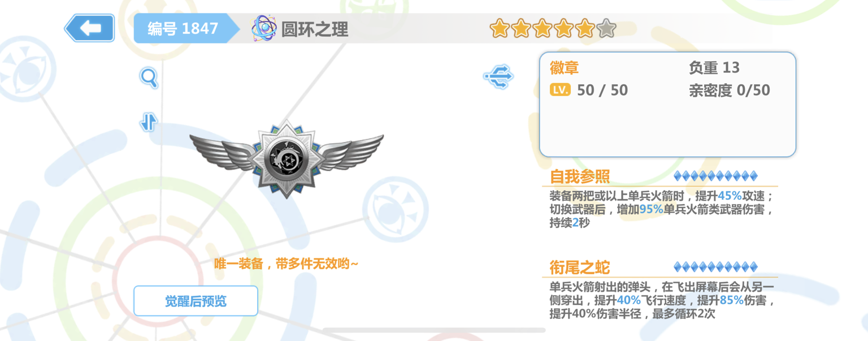
Task: Click the first gold star rating
Action: click(500, 28)
